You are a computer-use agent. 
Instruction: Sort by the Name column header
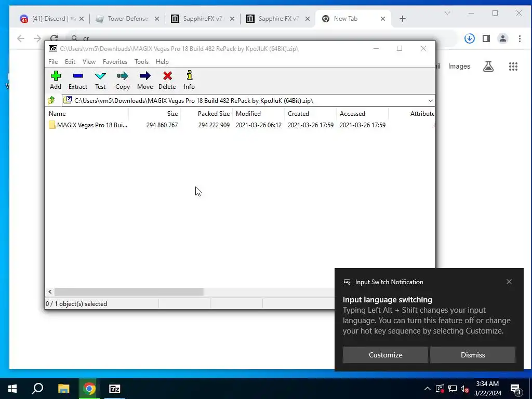[87, 114]
